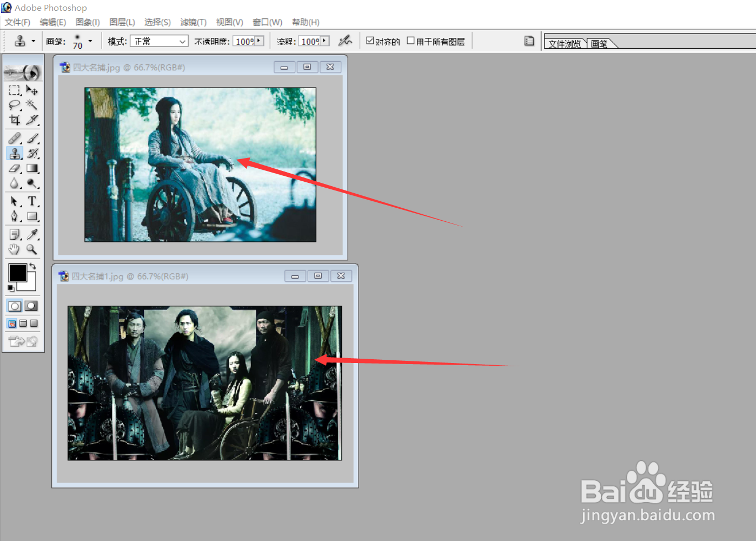
Task: Select the Path Selection tool
Action: tap(15, 202)
